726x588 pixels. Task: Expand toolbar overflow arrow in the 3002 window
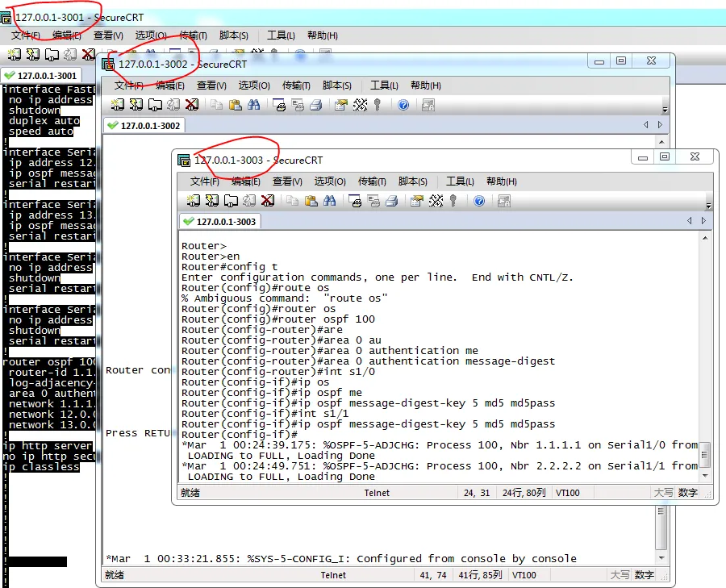tap(665, 109)
